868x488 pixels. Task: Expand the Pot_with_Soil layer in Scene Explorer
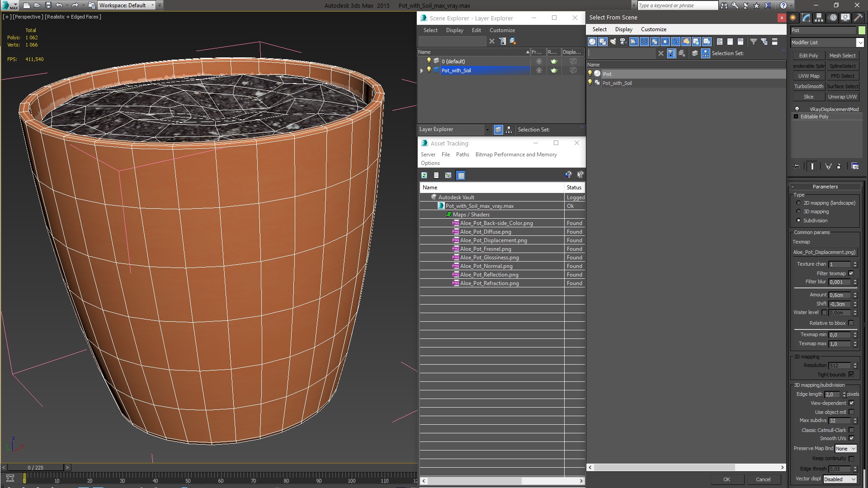tap(422, 70)
